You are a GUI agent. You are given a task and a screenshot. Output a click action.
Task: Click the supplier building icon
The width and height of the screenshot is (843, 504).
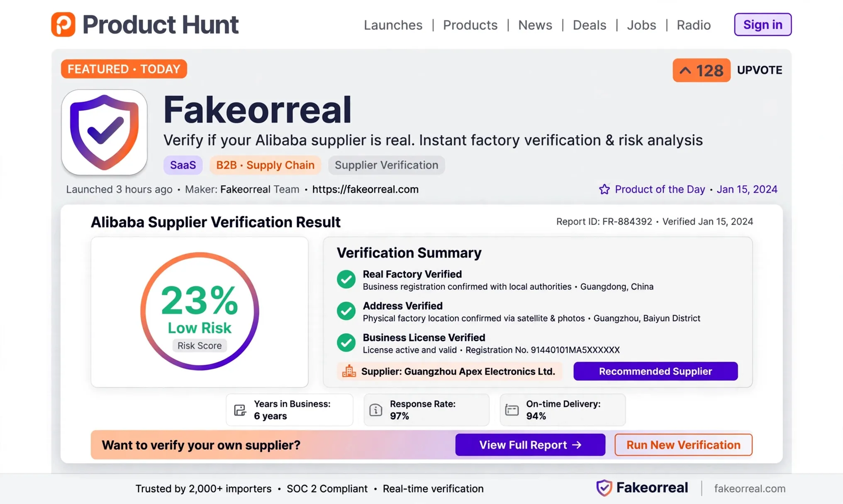point(349,371)
